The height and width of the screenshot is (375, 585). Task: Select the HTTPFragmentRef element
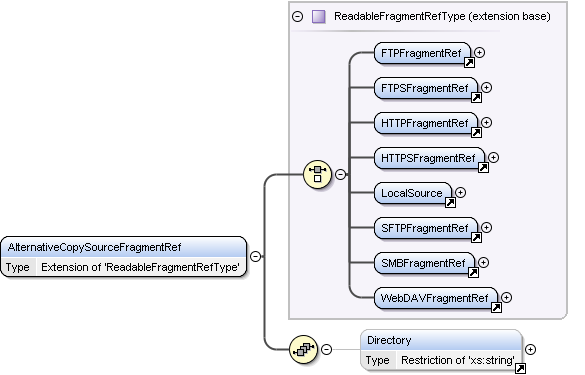(425, 123)
